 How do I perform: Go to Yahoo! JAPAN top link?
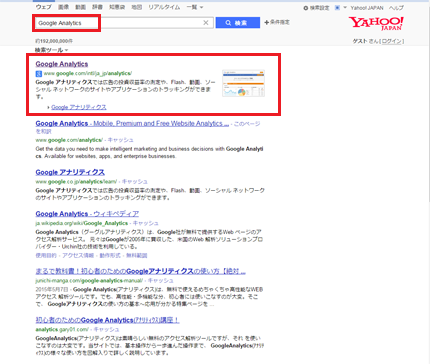367,8
